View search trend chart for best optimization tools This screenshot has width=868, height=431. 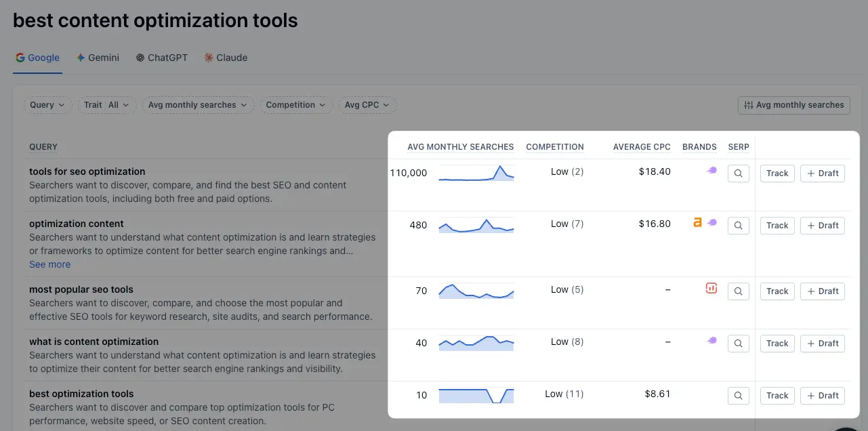tap(476, 395)
